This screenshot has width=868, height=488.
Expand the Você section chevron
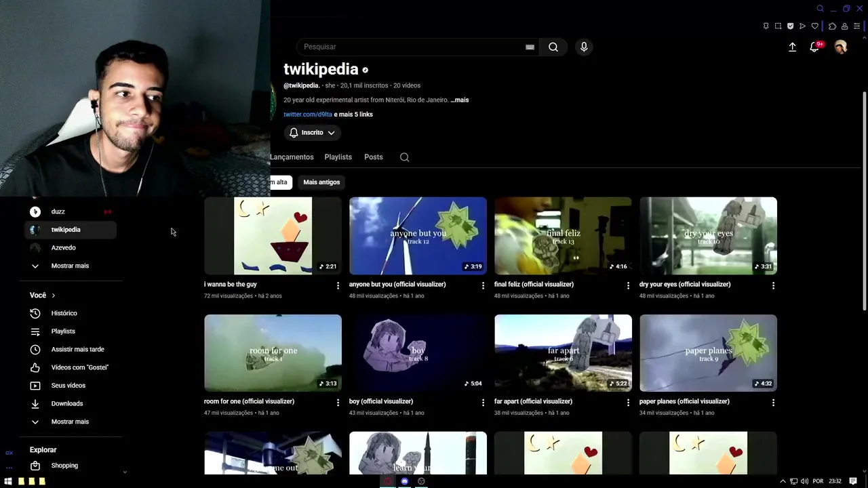(x=53, y=296)
